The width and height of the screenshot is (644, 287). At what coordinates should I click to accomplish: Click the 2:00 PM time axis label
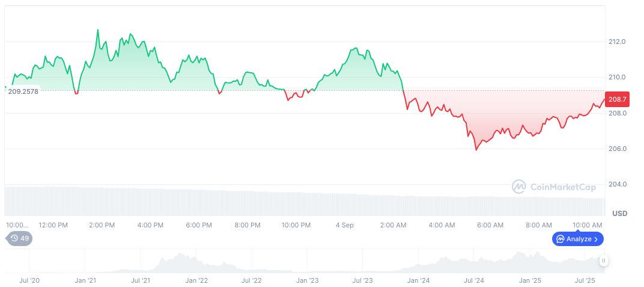pyautogui.click(x=102, y=225)
